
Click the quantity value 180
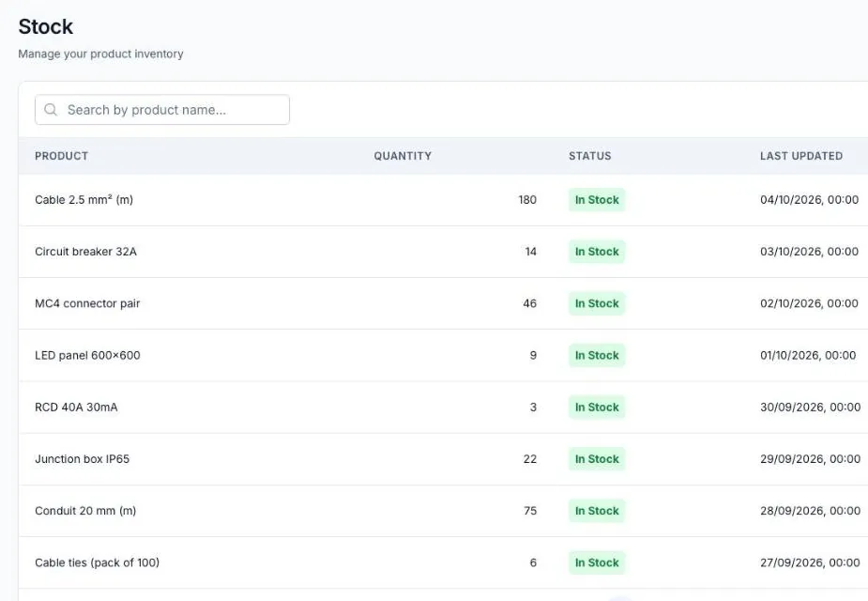(x=527, y=200)
